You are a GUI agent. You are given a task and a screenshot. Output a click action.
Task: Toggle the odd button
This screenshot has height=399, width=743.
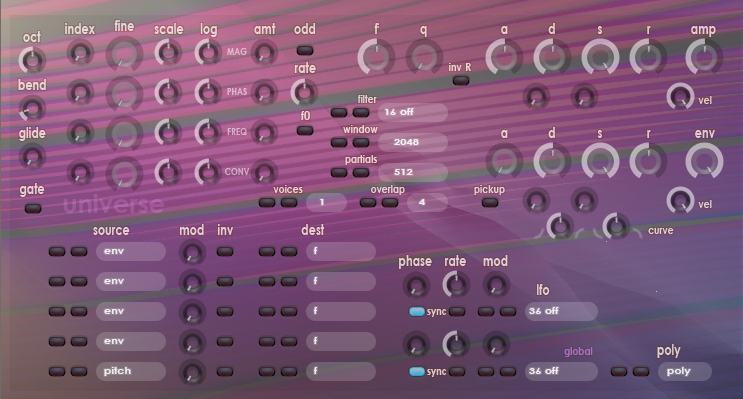[x=305, y=50]
